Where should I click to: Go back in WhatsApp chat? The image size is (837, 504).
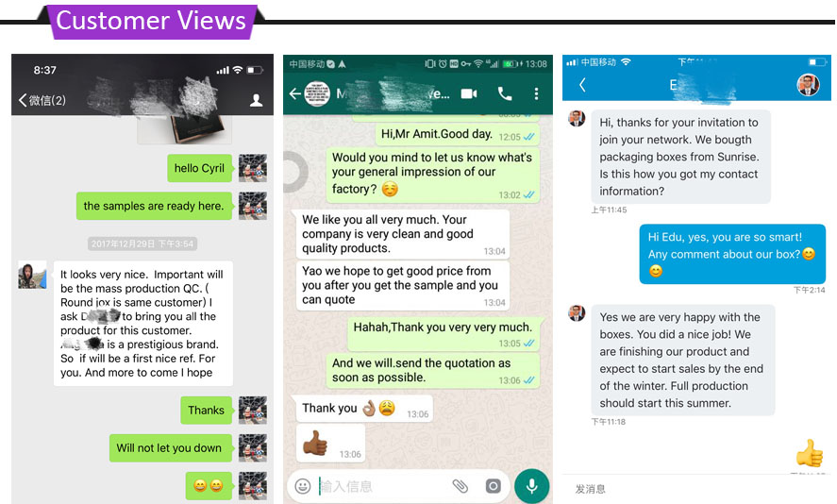295,94
